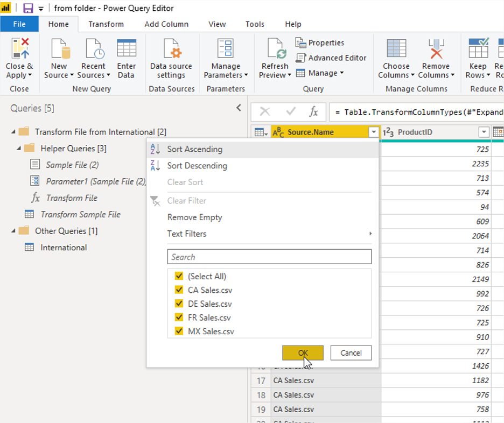Collapse the Helper Queries folder
Screen dimensions: 504x423
[19, 148]
